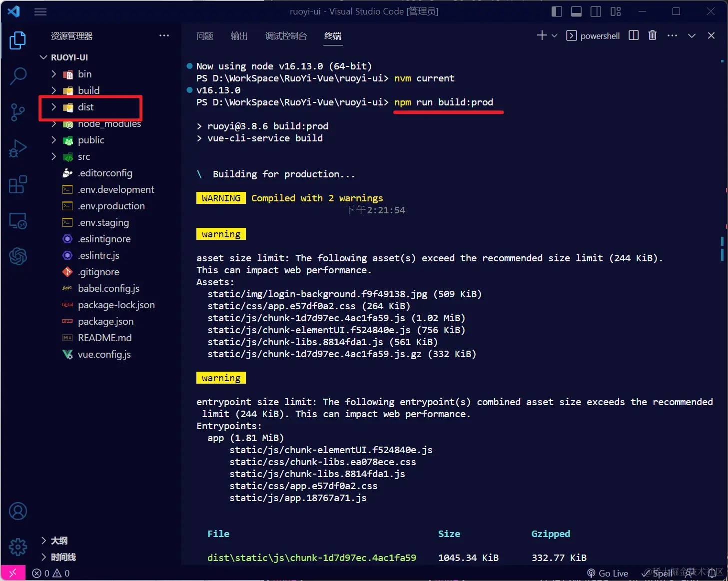Image resolution: width=728 pixels, height=581 pixels.
Task: Click the static/js/app.18767a71.js entrypoint line
Action: click(298, 498)
